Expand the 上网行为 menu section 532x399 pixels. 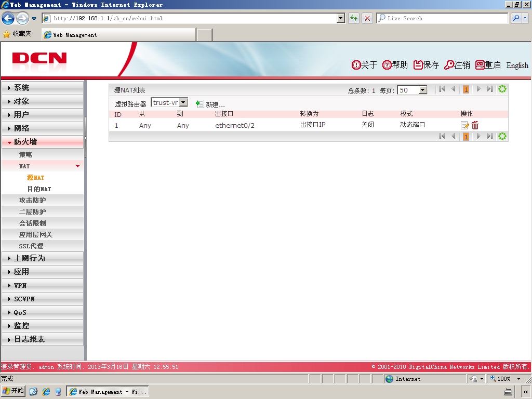[x=43, y=258]
